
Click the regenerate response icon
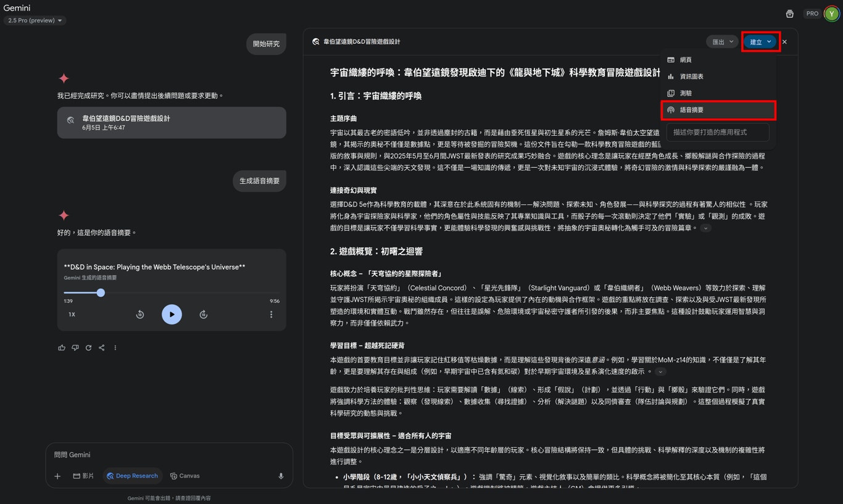click(x=89, y=348)
